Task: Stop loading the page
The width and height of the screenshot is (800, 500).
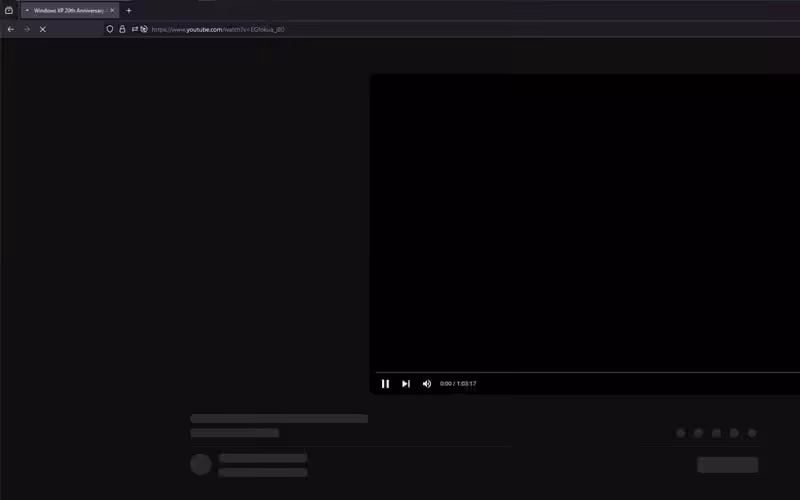Action: (x=42, y=29)
